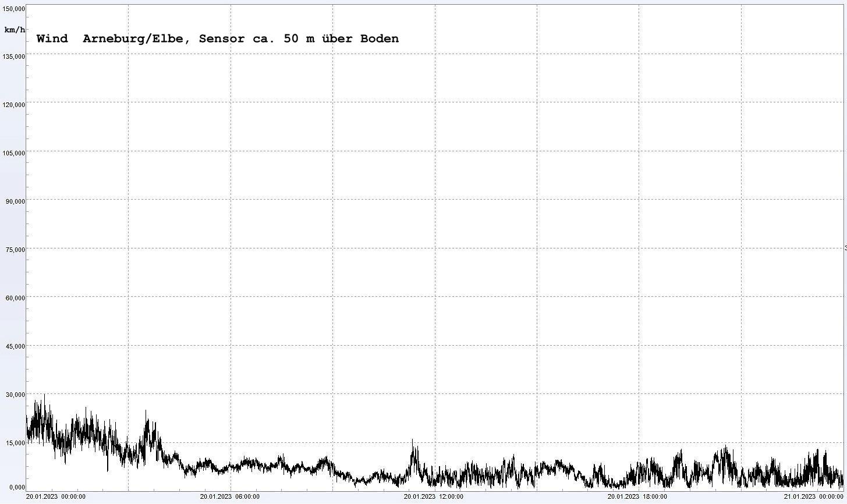
Task: Click the 105,000 y-axis label
Action: 13,153
